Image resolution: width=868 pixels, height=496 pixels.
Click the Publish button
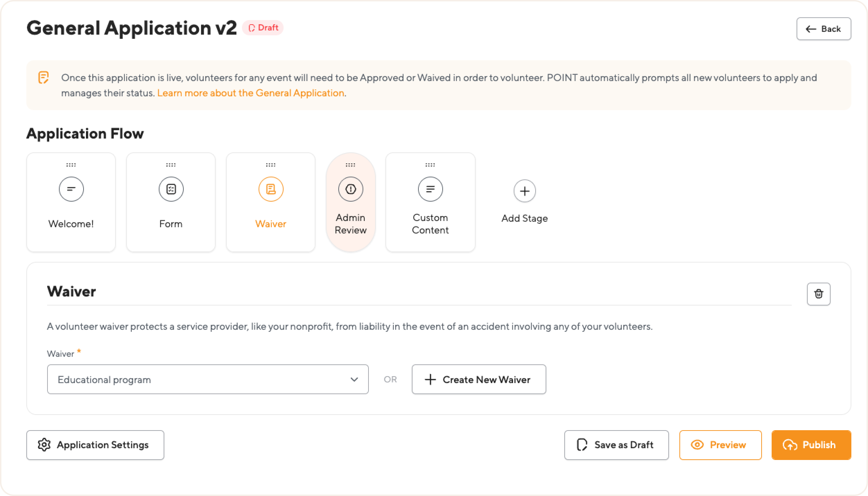click(811, 445)
